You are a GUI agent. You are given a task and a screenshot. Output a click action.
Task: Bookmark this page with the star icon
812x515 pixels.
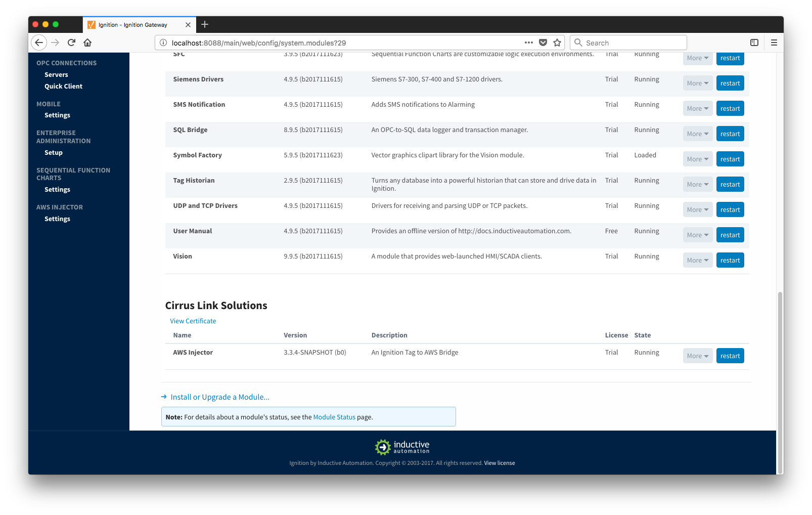tap(557, 42)
